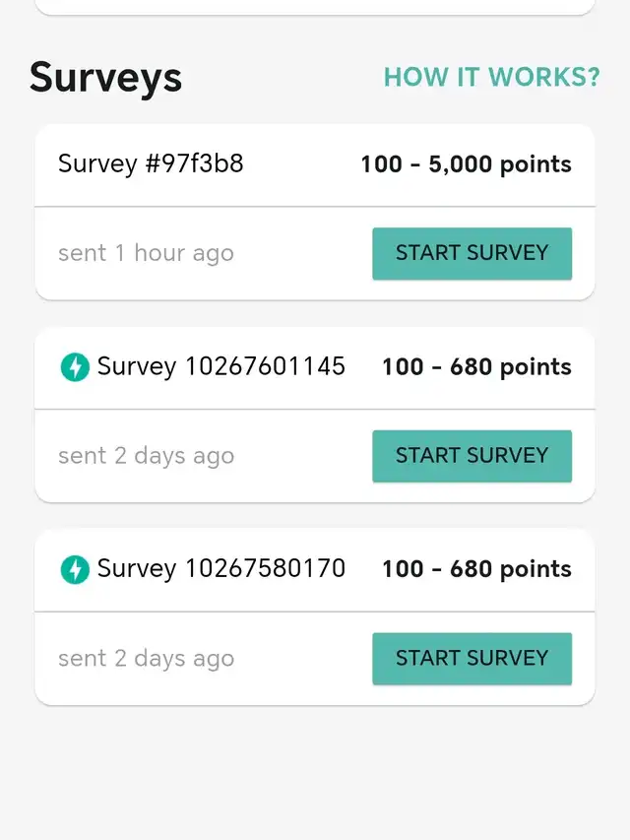Click the sent timestamp under Survey 10267601145

(x=146, y=456)
